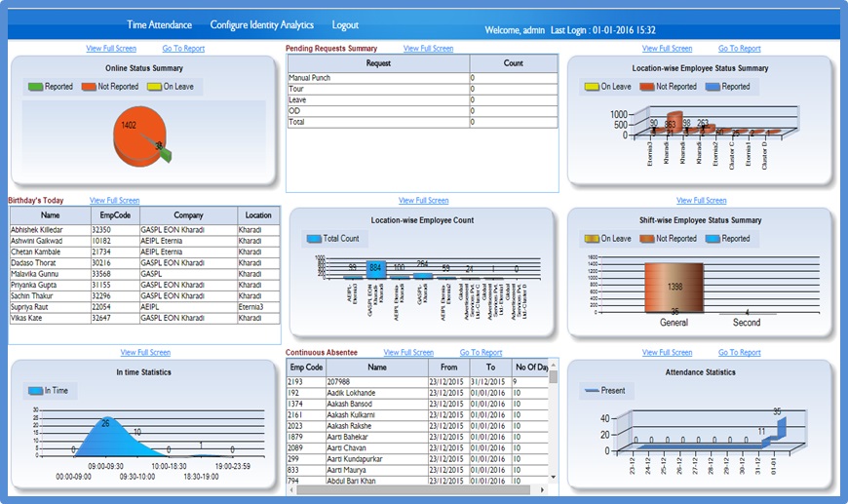View Pending Requests Summary in full screen
The height and width of the screenshot is (504, 848).
coord(428,48)
